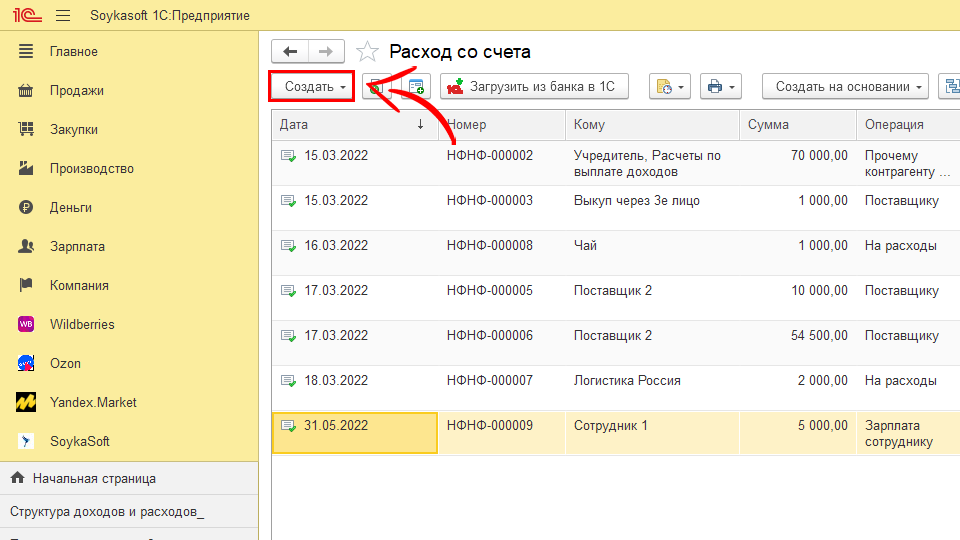This screenshot has height=540, width=960.
Task: Open the Wildberries section
Action: click(82, 324)
